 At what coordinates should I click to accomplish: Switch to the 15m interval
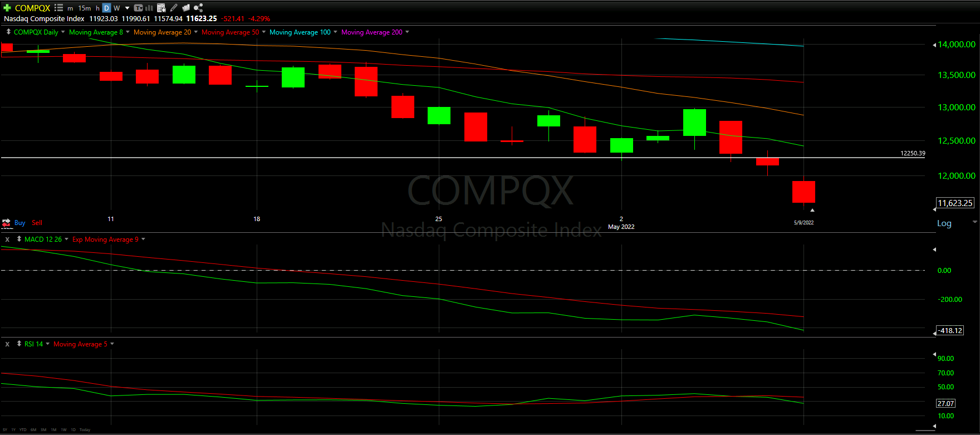point(85,8)
